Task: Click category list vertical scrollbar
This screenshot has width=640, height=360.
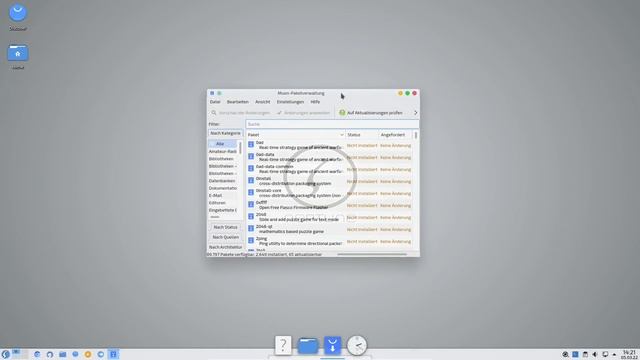Action: pos(240,148)
